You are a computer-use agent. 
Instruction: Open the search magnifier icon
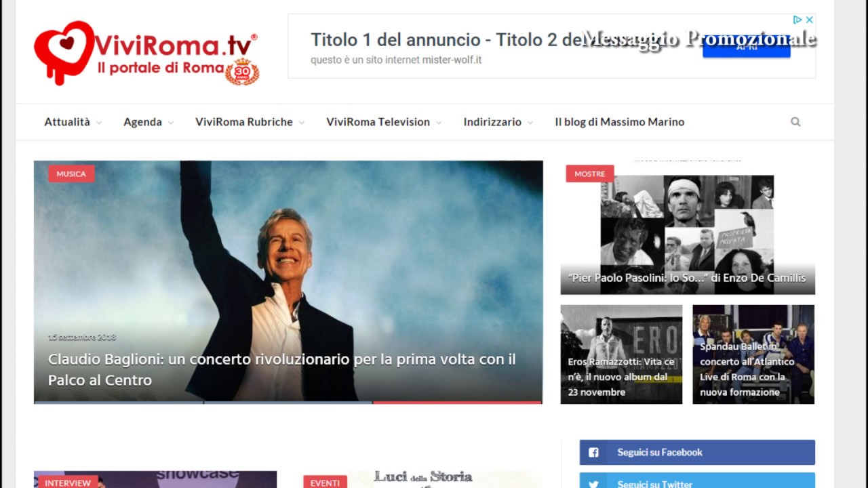click(795, 122)
